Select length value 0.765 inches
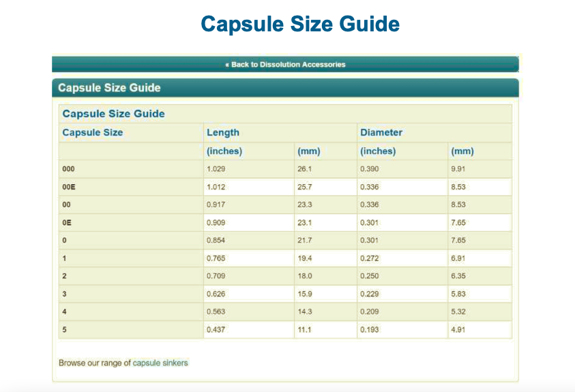575x392 pixels. click(x=216, y=258)
